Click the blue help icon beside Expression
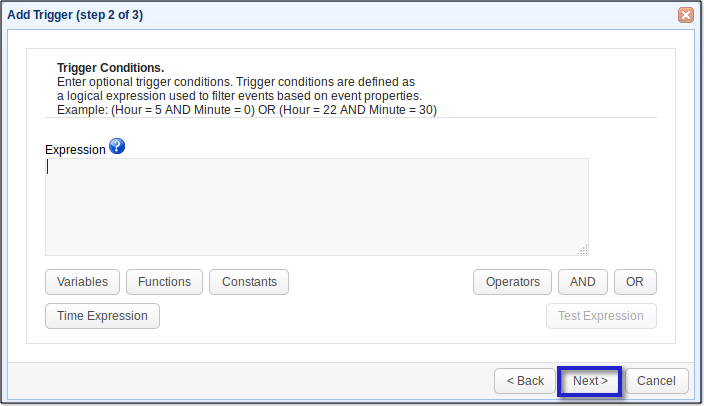 coord(117,147)
